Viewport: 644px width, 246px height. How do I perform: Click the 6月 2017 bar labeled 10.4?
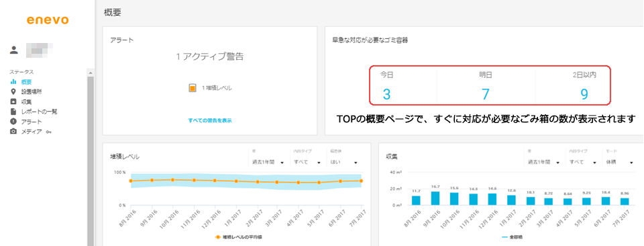[x=605, y=201]
